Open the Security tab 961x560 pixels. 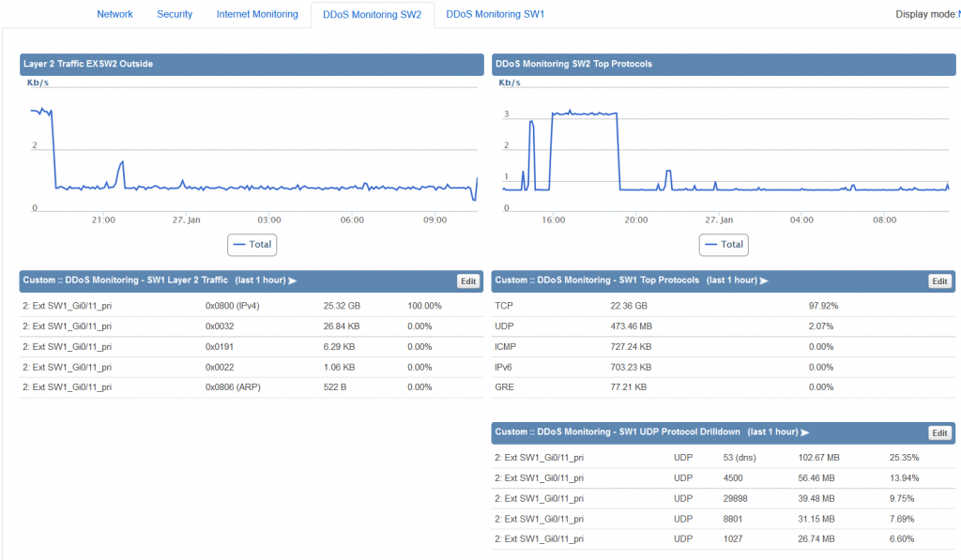(175, 14)
